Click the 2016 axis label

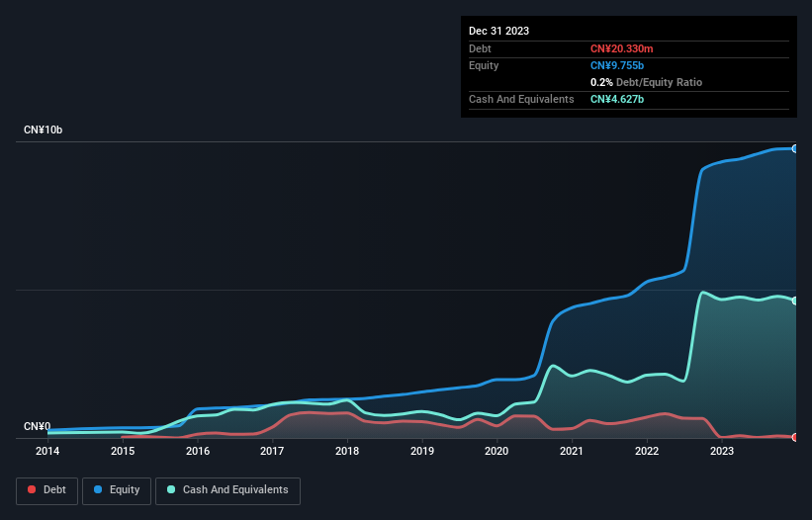(x=198, y=451)
